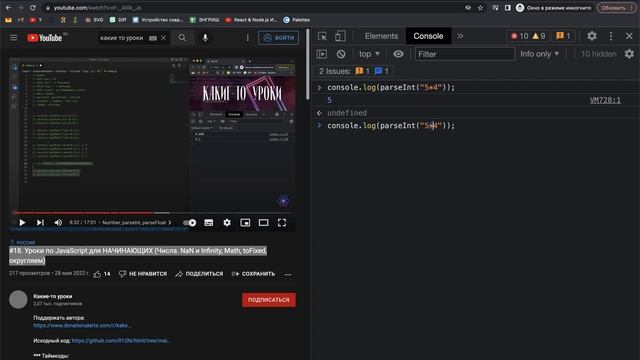Sign in with the ВОЙТИ button
640x360 pixels.
[278, 38]
